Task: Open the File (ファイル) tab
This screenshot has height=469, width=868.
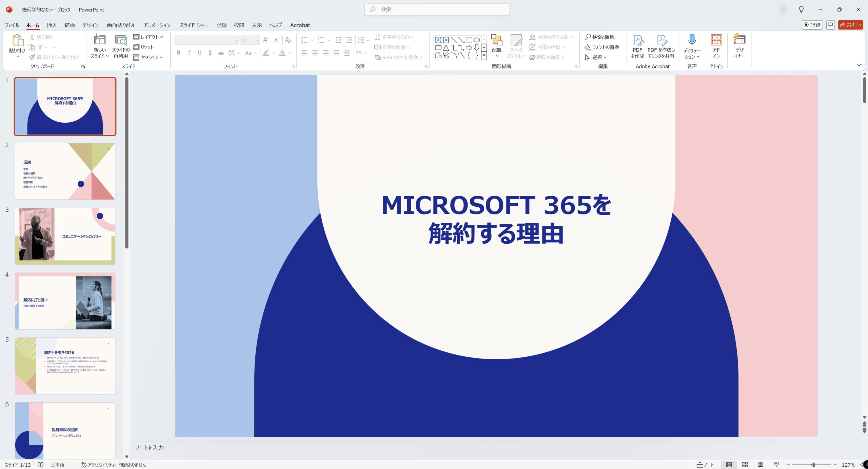Action: coord(12,25)
